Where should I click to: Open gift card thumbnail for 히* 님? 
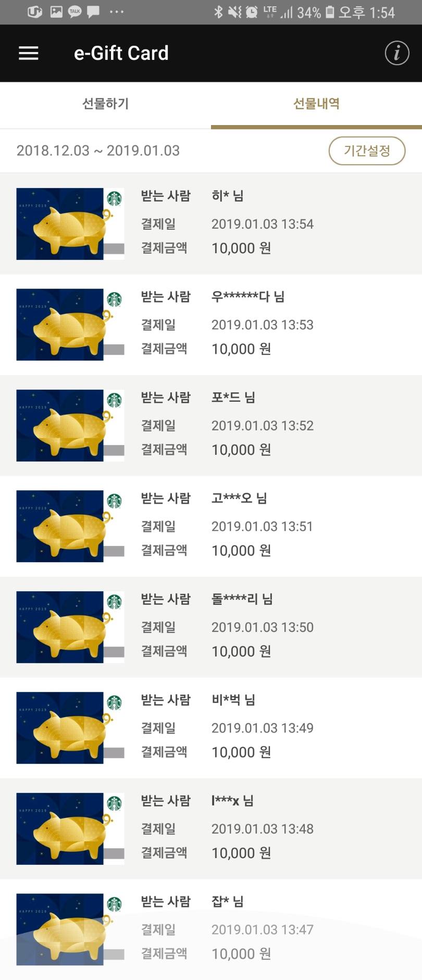click(x=70, y=224)
